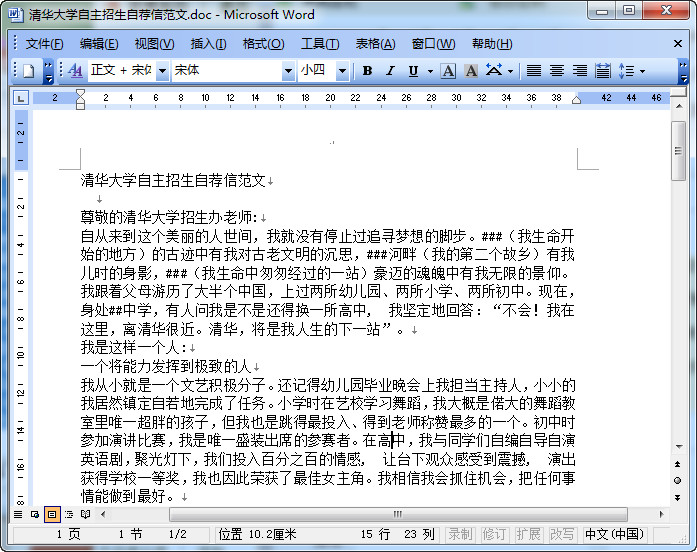This screenshot has height=552, width=697.
Task: Open the font size dropdown
Action: pos(342,71)
